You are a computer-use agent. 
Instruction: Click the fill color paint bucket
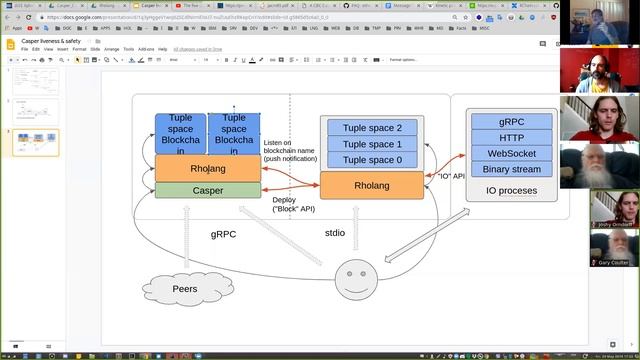(x=132, y=60)
